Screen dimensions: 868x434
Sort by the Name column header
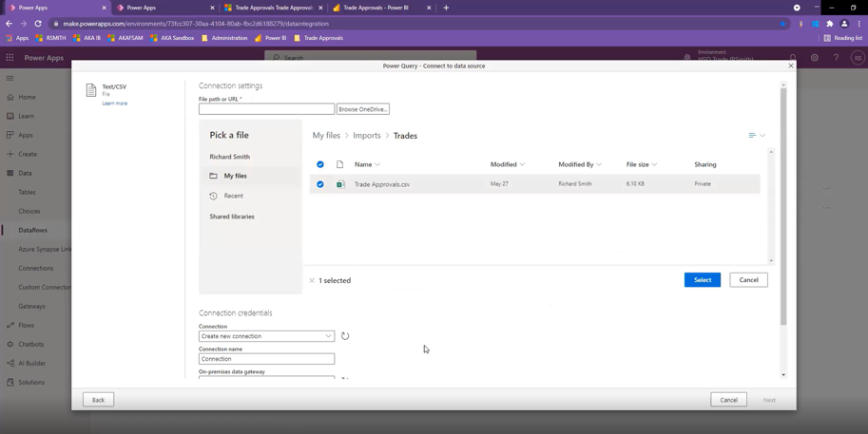click(x=367, y=164)
